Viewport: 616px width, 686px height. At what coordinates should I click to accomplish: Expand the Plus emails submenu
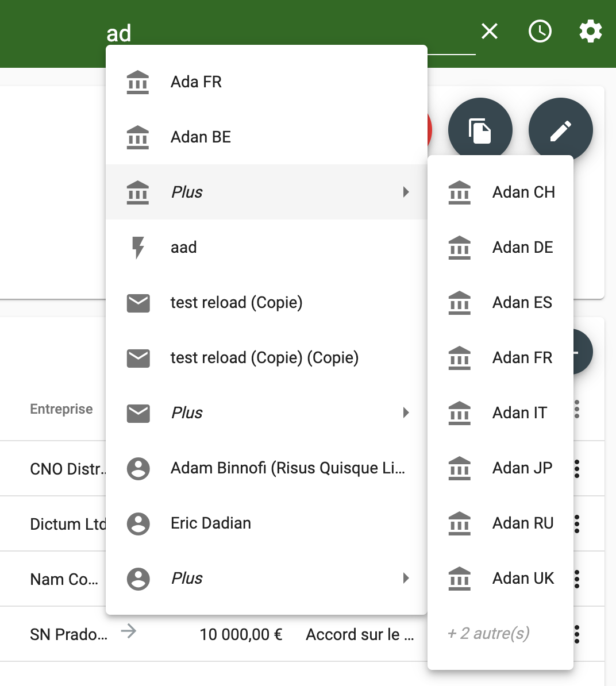pos(267,413)
